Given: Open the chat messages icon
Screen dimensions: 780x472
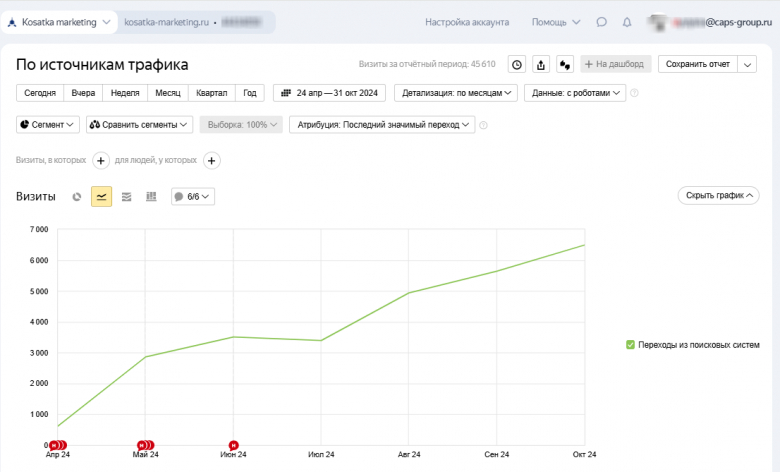Looking at the screenshot, I should tap(601, 21).
